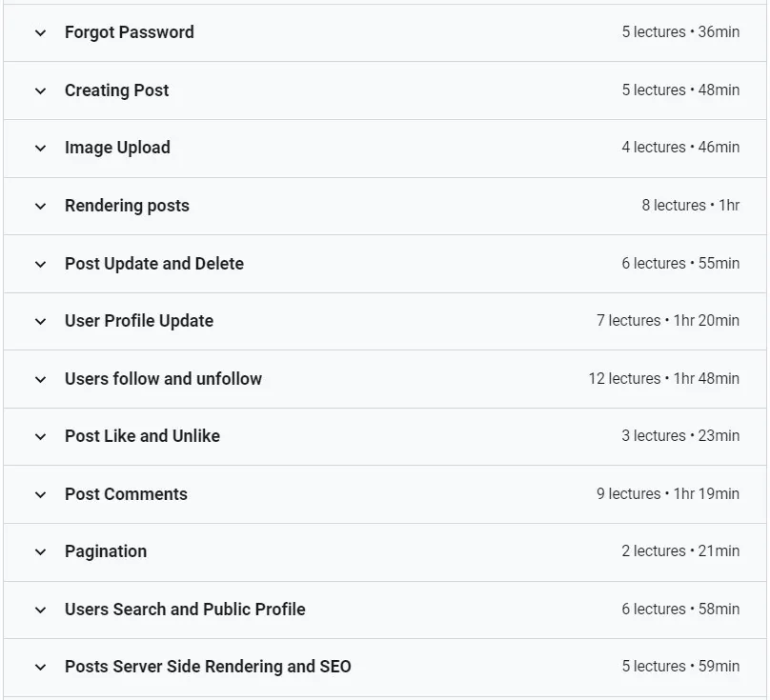Open the Rendering posts chevron icon
This screenshot has width=770, height=700.
pyautogui.click(x=41, y=206)
